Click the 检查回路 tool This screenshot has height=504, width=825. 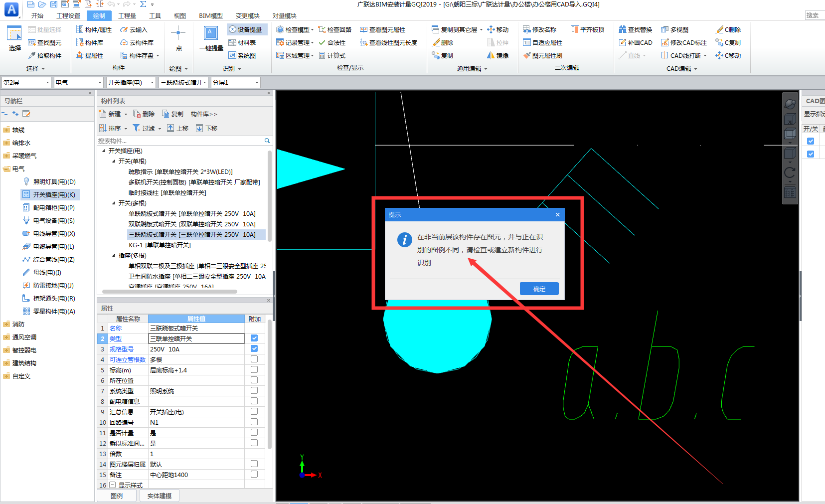point(334,29)
